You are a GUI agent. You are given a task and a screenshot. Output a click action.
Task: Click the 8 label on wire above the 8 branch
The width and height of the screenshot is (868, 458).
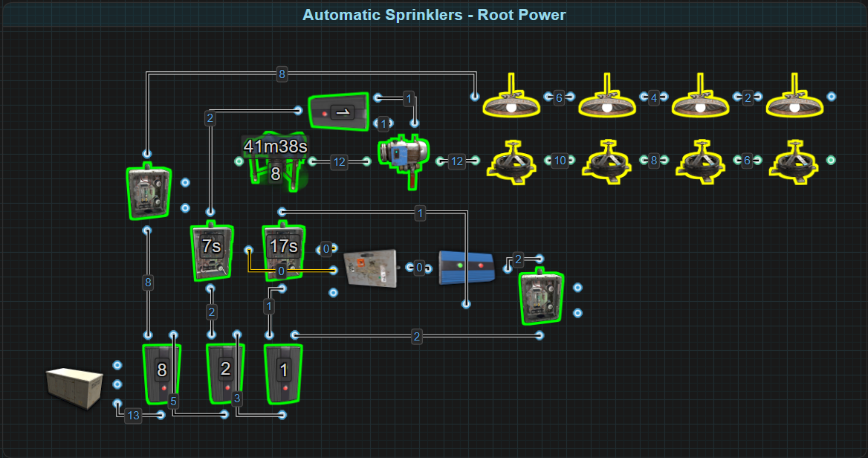(148, 283)
